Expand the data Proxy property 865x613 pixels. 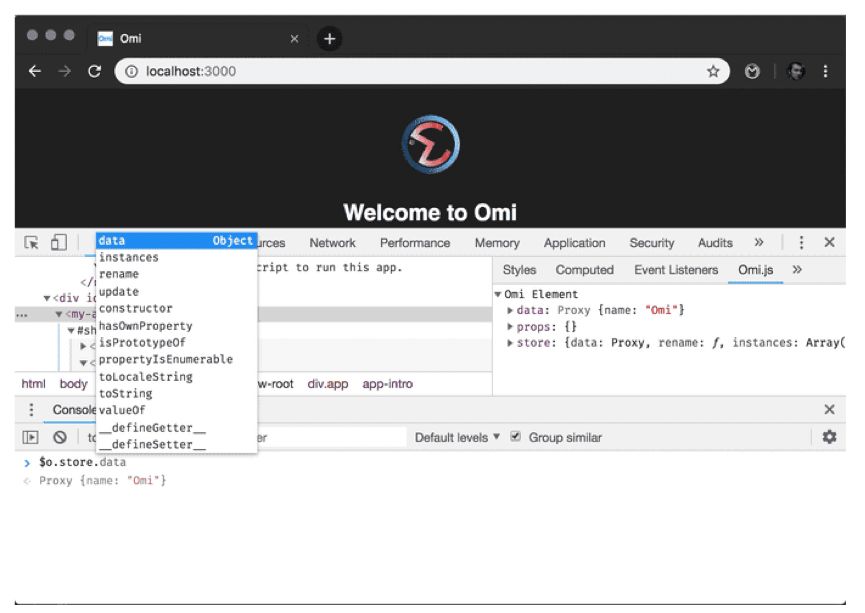[x=510, y=311]
